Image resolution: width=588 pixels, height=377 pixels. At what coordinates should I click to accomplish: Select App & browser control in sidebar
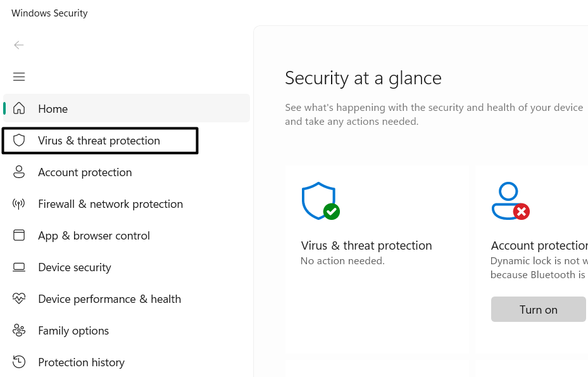coord(94,236)
